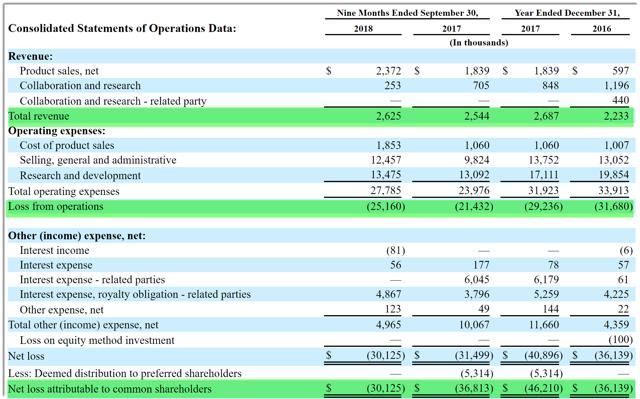
Task: Select the royalty obligation value 4,867
Action: [389, 295]
